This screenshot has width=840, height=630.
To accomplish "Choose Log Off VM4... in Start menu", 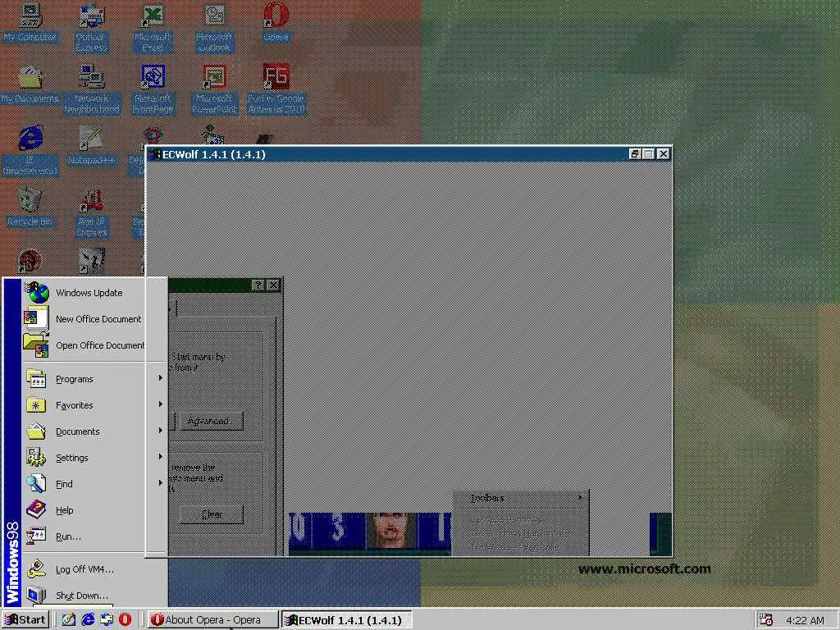I will [95, 569].
